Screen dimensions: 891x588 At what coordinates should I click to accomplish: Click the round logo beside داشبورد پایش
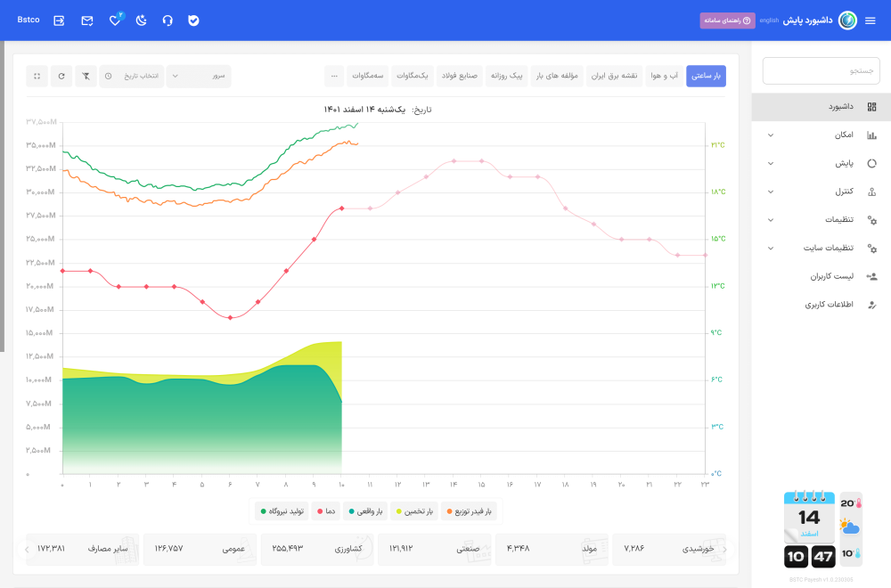coord(847,20)
